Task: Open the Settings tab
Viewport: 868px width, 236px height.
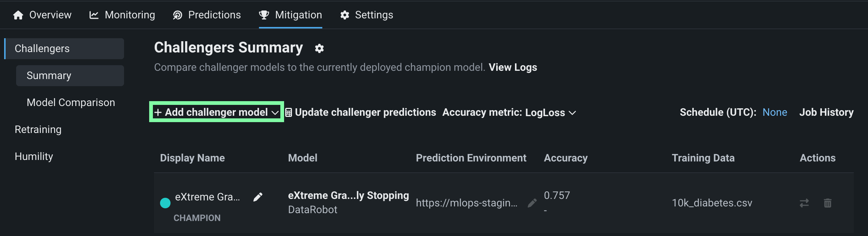Action: coord(367,15)
